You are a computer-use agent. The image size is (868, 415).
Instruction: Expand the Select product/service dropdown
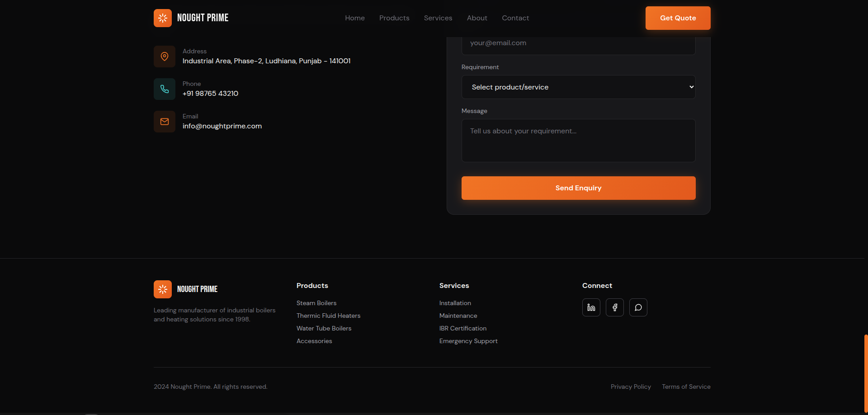click(578, 87)
